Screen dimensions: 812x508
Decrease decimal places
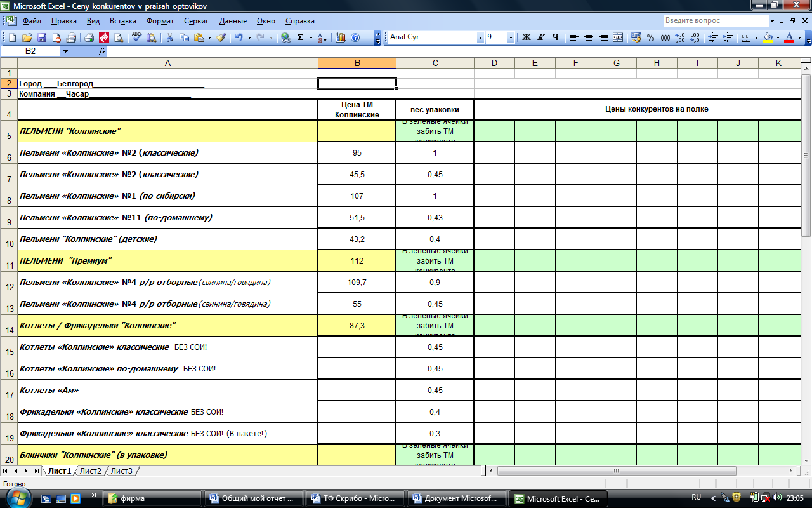pos(694,37)
